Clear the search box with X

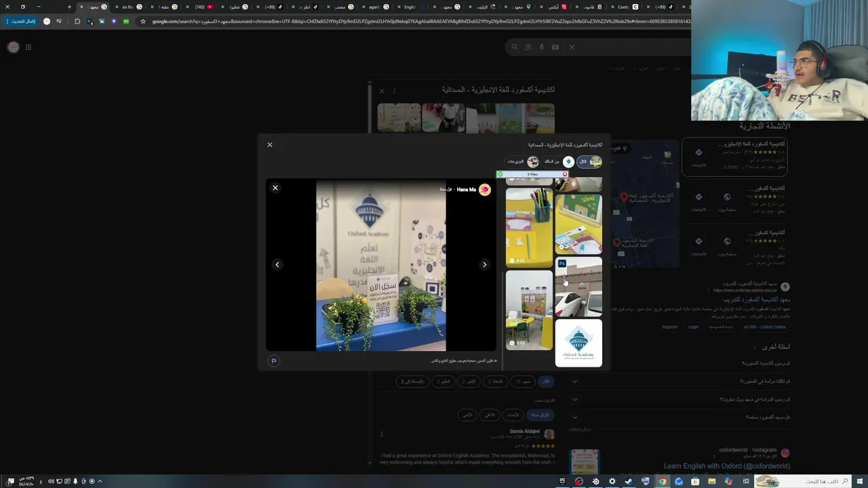572,47
